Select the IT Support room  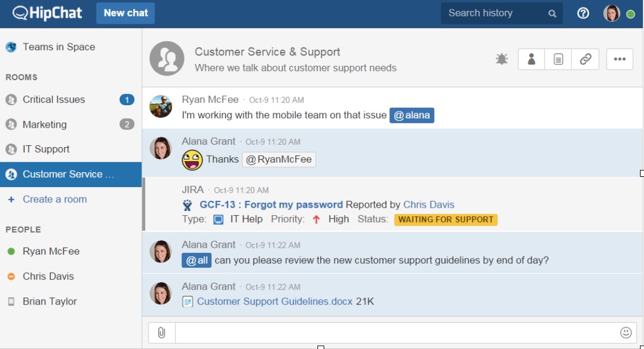(x=46, y=149)
